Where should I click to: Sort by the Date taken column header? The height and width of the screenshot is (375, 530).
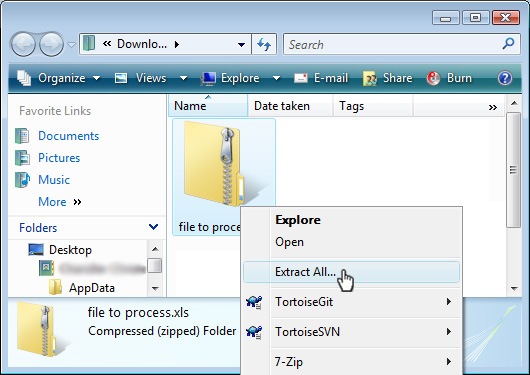pyautogui.click(x=290, y=106)
